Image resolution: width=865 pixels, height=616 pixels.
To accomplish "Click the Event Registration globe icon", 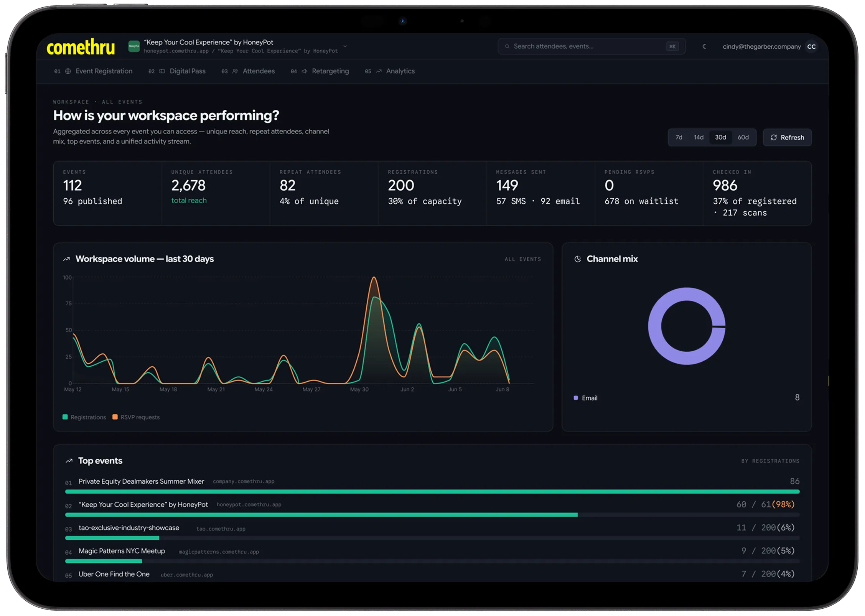I will pos(68,71).
